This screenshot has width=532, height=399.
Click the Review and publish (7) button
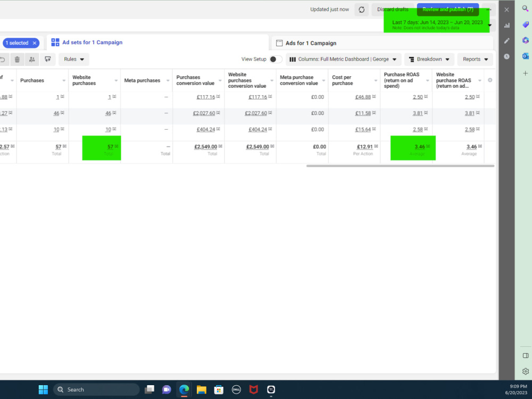point(448,10)
